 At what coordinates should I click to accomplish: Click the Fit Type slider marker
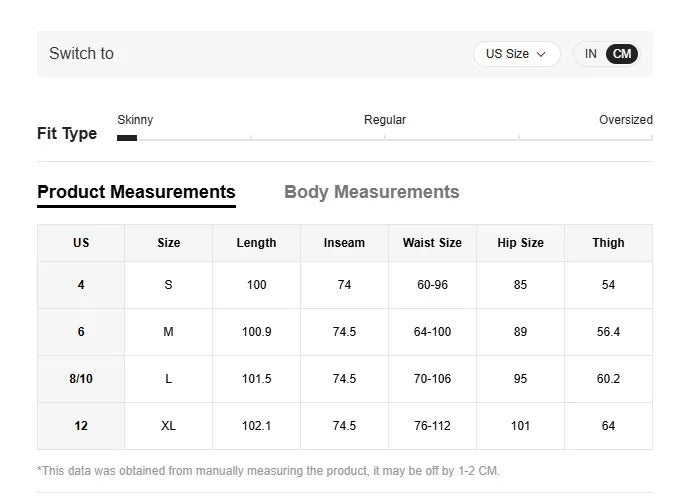(127, 138)
